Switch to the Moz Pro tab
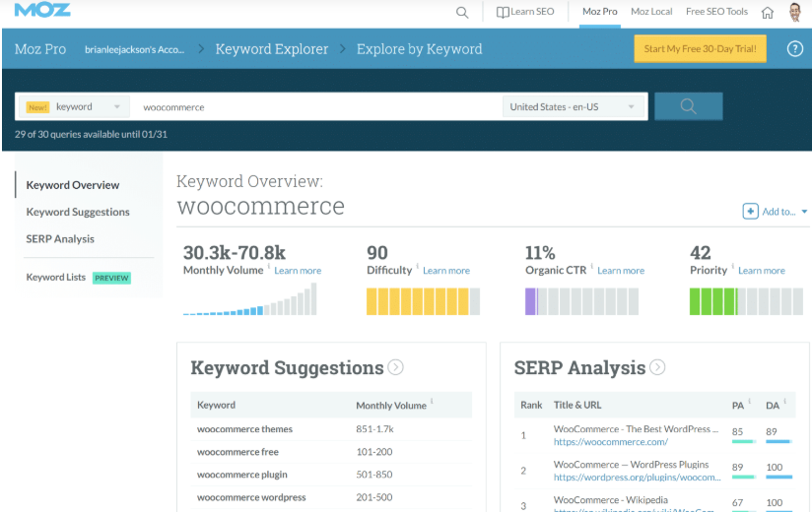Image resolution: width=812 pixels, height=512 pixels. click(600, 12)
